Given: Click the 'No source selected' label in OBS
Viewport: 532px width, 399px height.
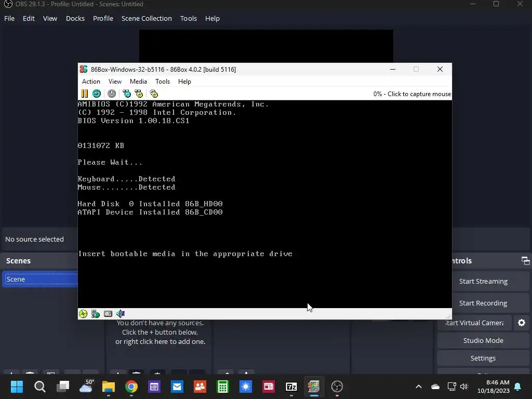Looking at the screenshot, I should click(x=35, y=239).
